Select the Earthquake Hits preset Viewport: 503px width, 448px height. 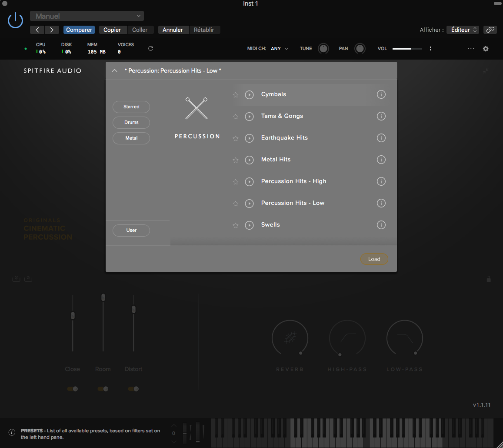click(284, 137)
